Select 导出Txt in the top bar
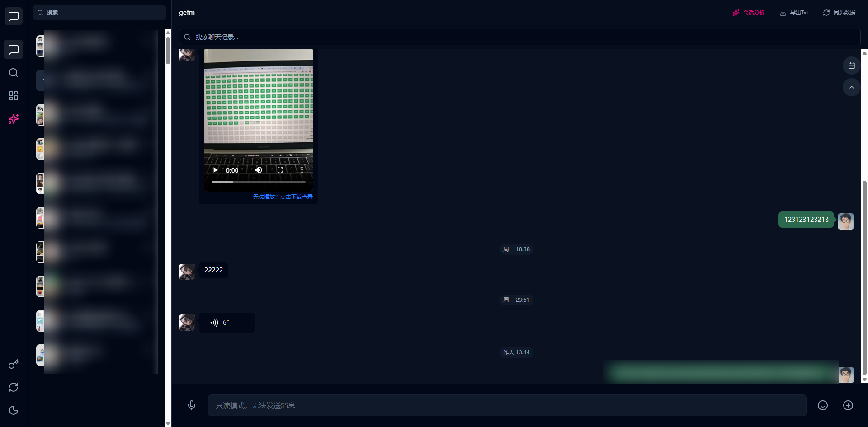This screenshot has width=868, height=427. click(x=794, y=12)
